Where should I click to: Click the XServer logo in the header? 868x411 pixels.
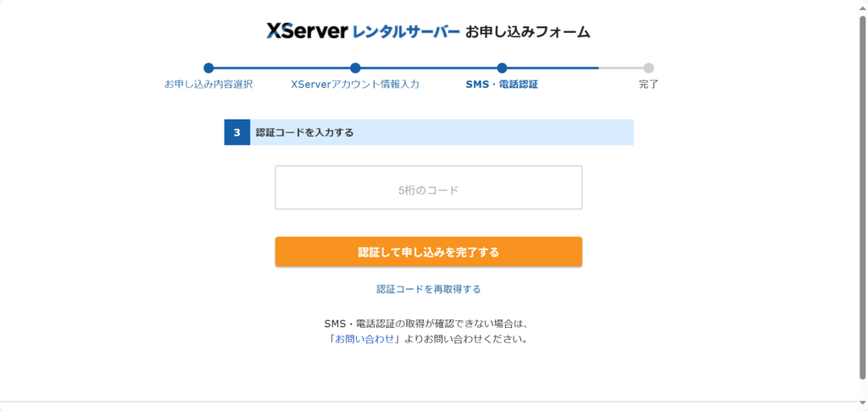pos(307,31)
